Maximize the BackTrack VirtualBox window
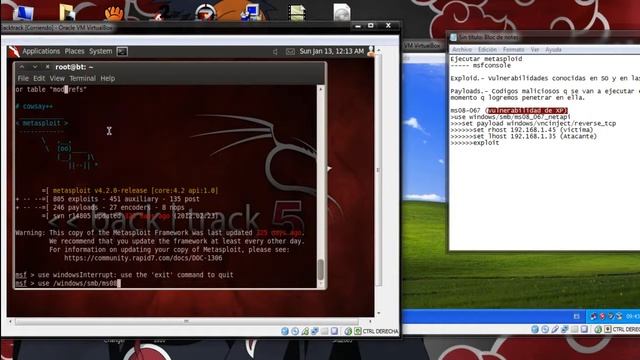Viewport: 640px width, 360px height. [371, 26]
